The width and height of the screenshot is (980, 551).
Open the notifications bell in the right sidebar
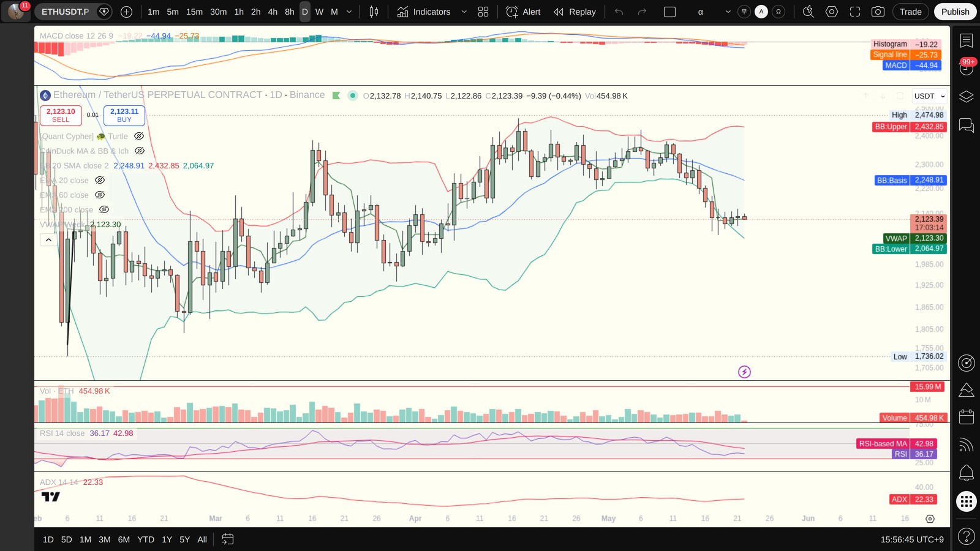point(967,473)
